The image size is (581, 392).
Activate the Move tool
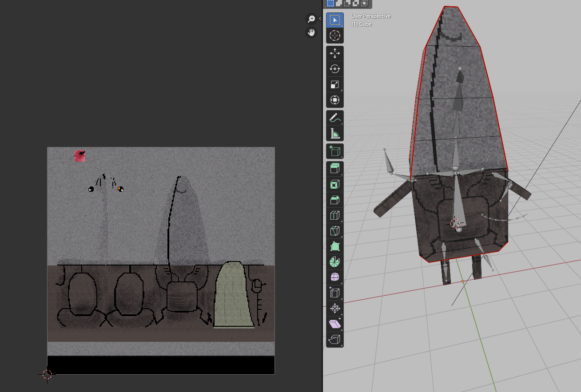(335, 54)
